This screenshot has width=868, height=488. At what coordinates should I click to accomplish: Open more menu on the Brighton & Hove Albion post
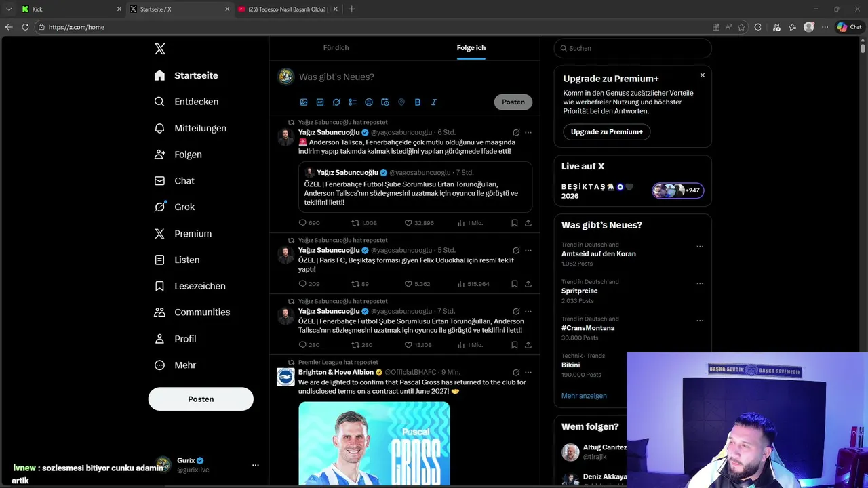(528, 373)
